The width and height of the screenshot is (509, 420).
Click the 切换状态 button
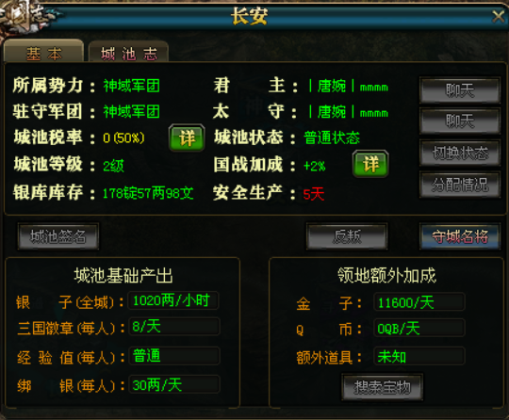click(460, 153)
